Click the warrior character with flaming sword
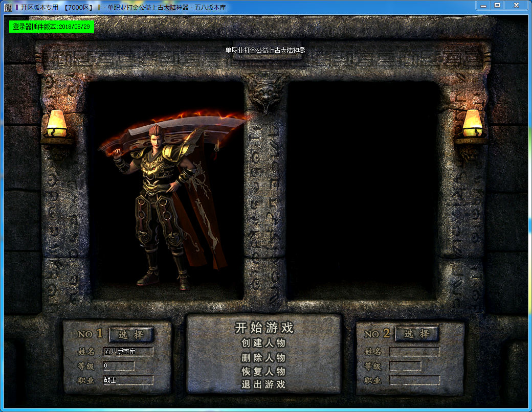This screenshot has height=412, width=532. (163, 200)
